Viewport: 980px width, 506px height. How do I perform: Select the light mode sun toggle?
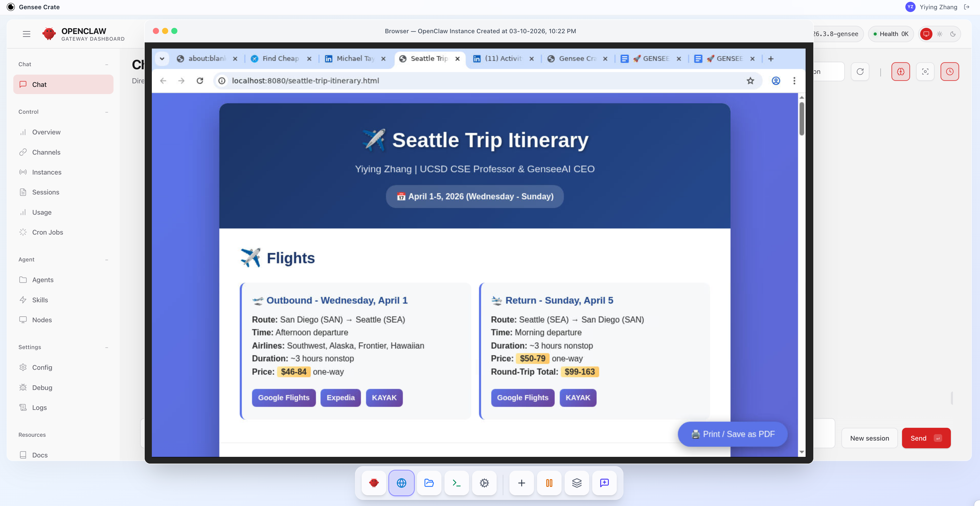pyautogui.click(x=939, y=34)
